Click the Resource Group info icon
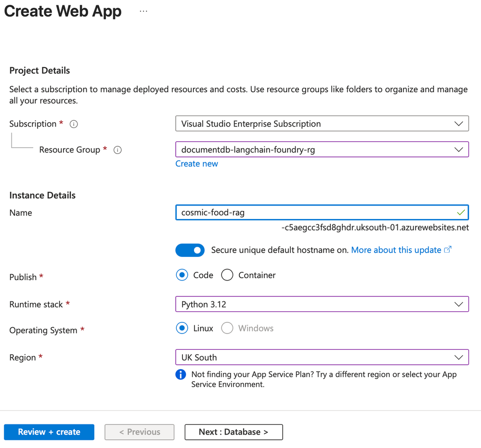Screen dimensions: 481x448 (x=117, y=150)
